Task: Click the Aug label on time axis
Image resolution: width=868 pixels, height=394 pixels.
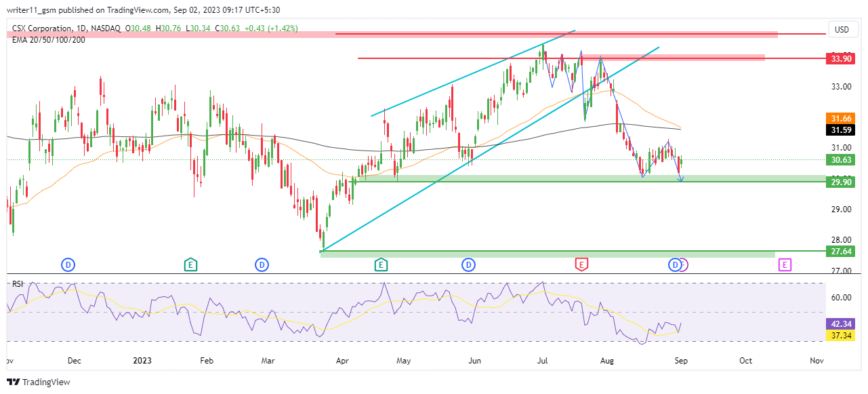Action: [x=606, y=361]
